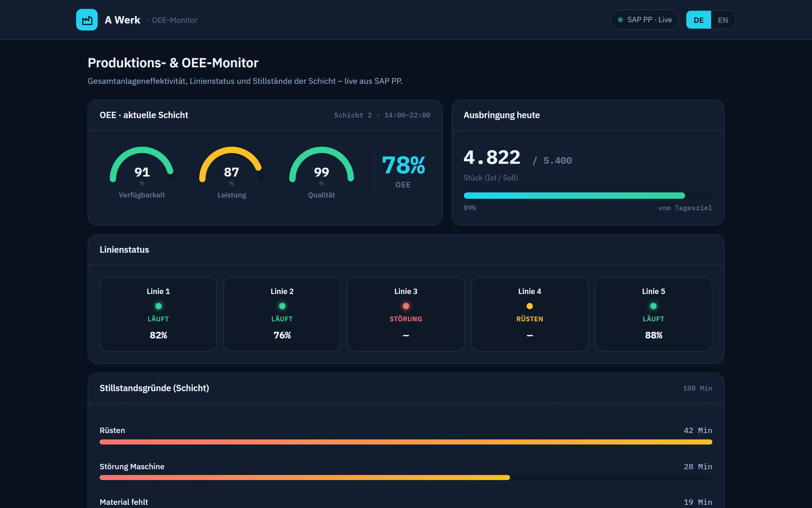Click the Rüsten downtime bar
This screenshot has width=812, height=508.
point(406,442)
